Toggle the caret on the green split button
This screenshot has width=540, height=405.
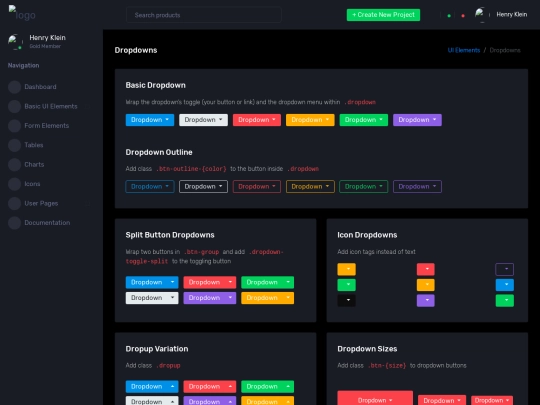click(x=288, y=282)
